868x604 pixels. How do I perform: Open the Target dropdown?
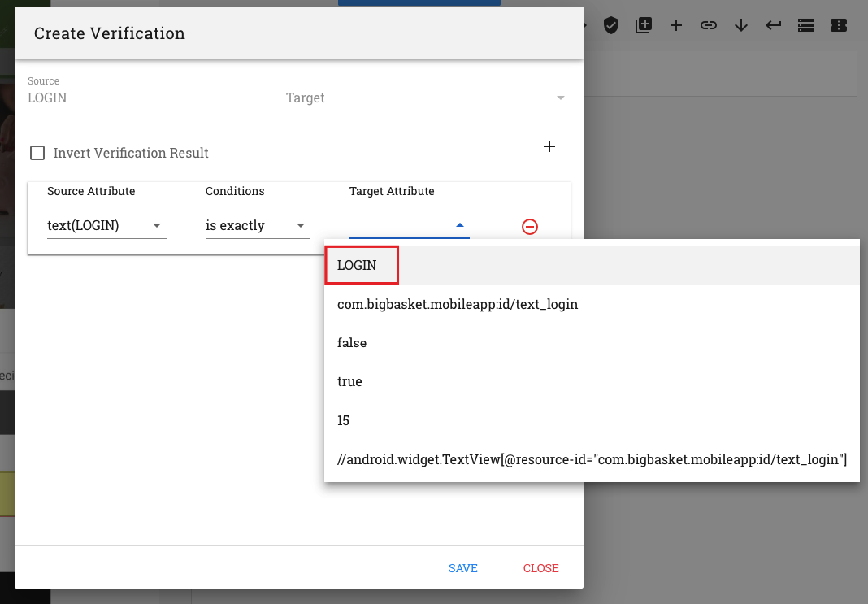(x=428, y=98)
